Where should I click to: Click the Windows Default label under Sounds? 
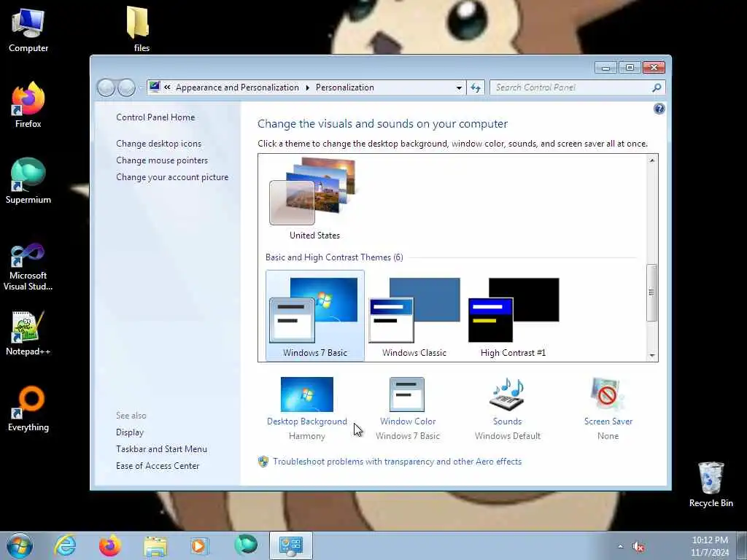[508, 436]
